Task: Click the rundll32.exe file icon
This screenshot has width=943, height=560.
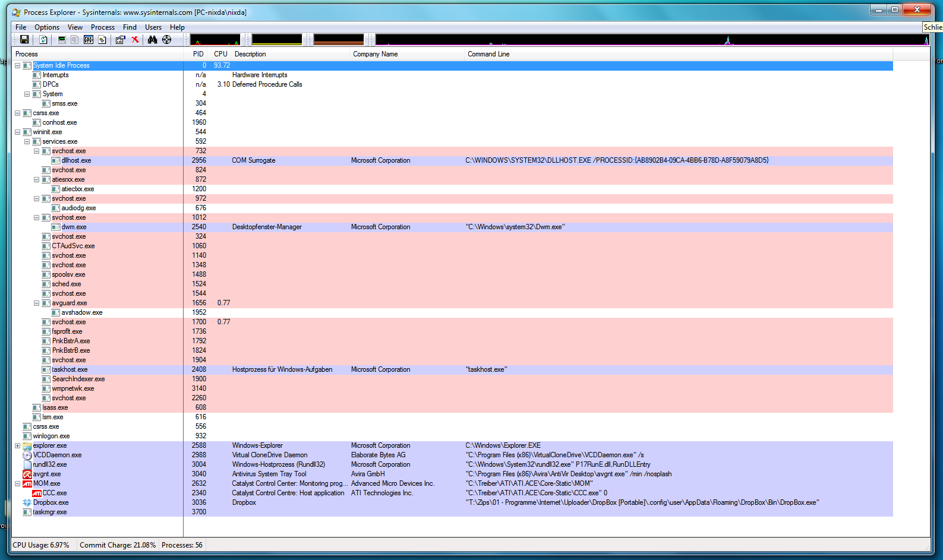Action: 27,464
